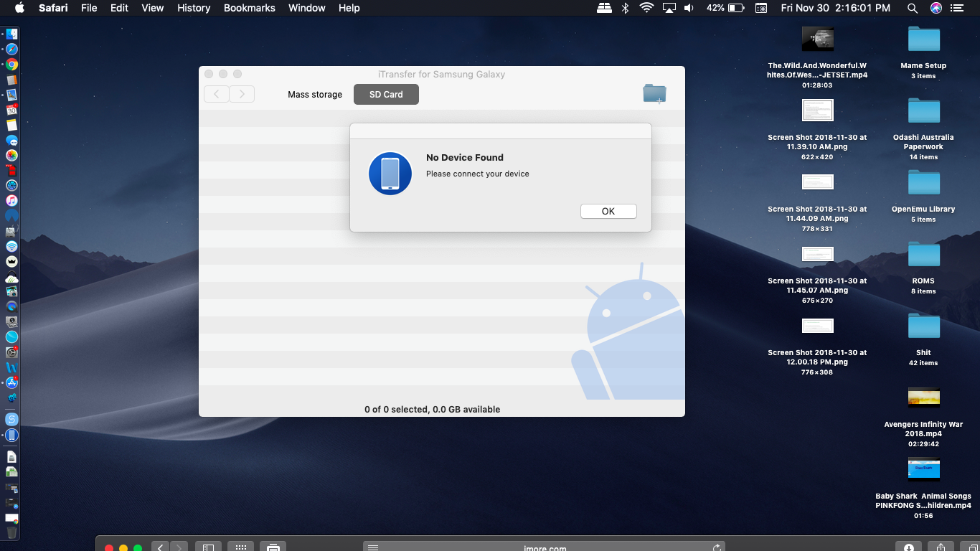Select Screen Shot at 11.44.09 AM.png
The width and height of the screenshot is (980, 551).
[x=818, y=182]
